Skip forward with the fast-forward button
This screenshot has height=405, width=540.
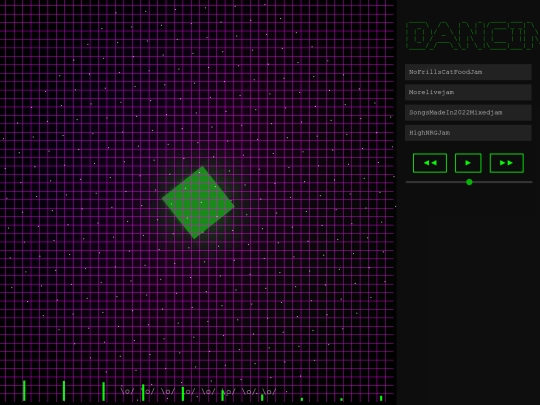point(507,163)
